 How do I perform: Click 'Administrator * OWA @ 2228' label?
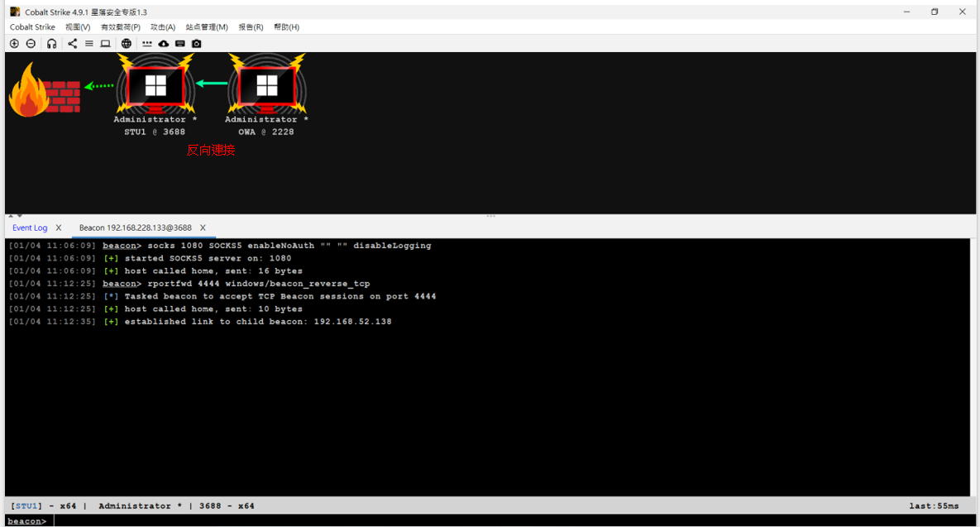click(x=266, y=126)
